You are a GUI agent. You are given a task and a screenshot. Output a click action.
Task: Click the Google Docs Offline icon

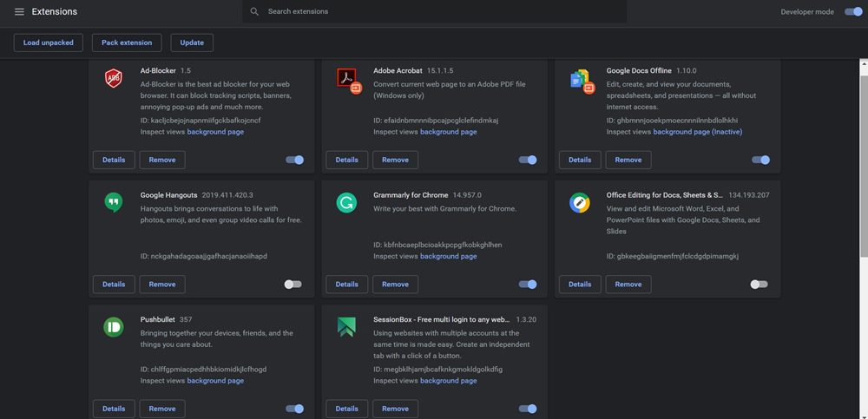582,81
